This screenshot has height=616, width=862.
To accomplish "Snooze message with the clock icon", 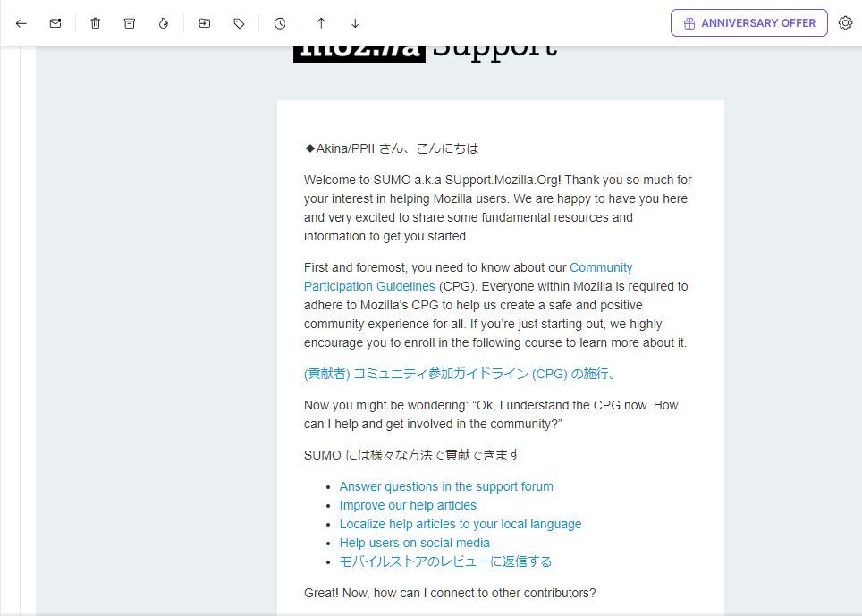I will tap(280, 23).
